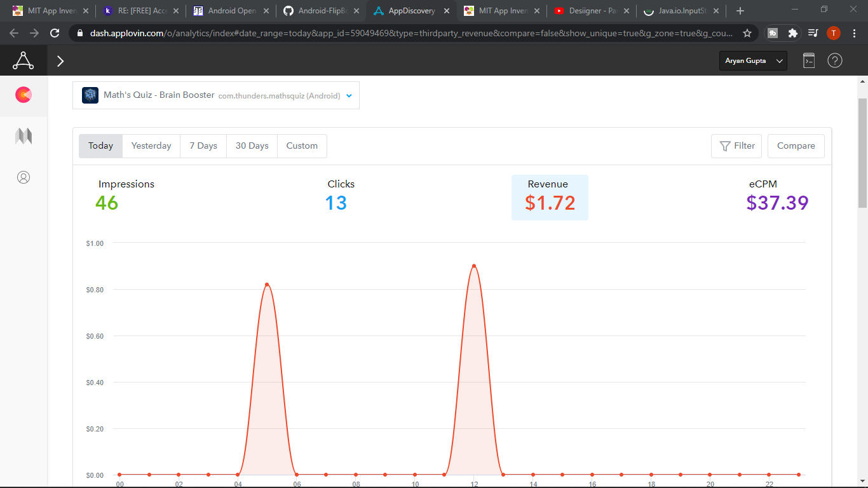The height and width of the screenshot is (488, 868).
Task: Close the AppDiscovery browser tab
Action: (x=446, y=11)
